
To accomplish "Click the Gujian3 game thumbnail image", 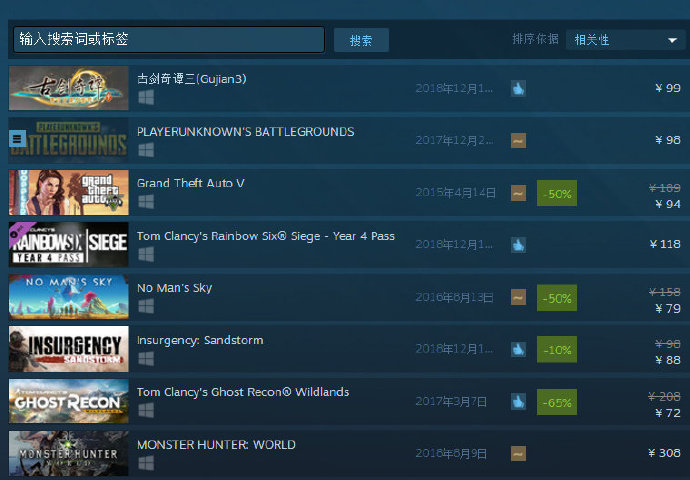I will coord(69,88).
